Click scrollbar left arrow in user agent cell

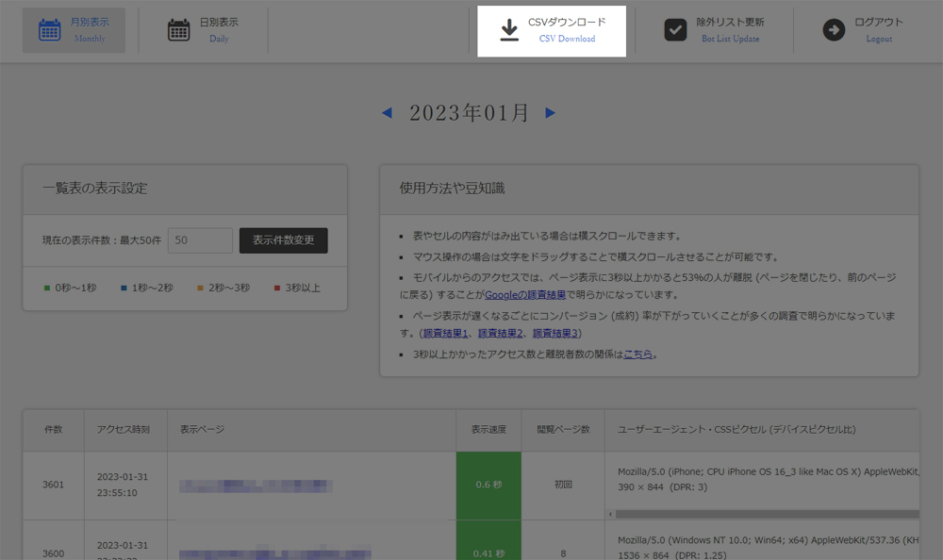pos(610,515)
